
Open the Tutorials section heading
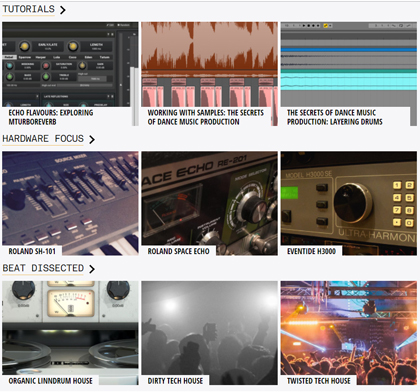[29, 9]
